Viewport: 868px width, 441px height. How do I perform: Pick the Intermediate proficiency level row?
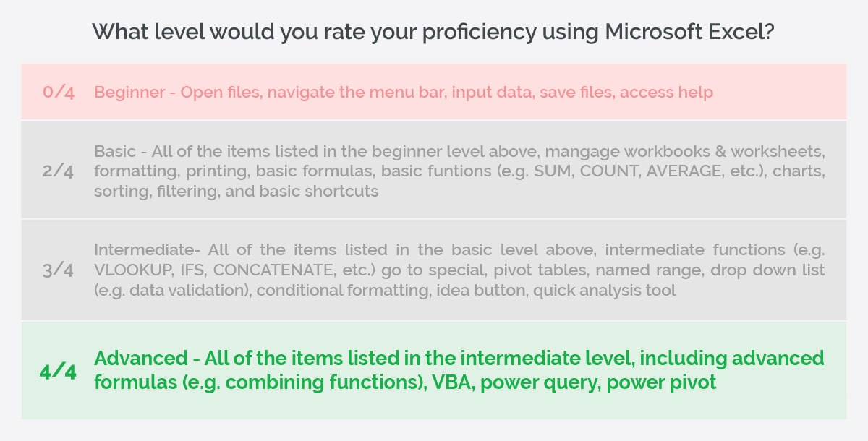pyautogui.click(x=434, y=270)
